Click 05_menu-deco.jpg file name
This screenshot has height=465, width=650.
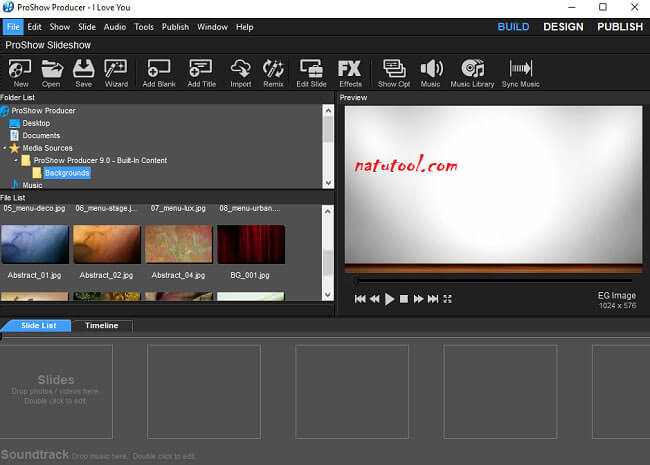(x=34, y=208)
